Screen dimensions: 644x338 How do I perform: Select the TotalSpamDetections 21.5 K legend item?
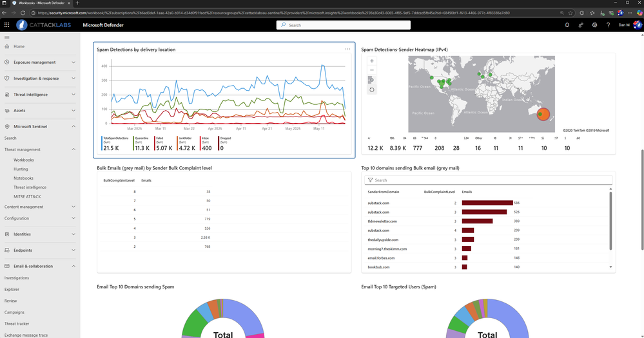click(115, 144)
